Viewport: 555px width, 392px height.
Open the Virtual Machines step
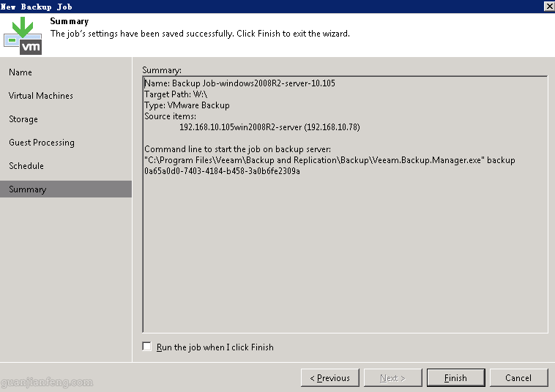coord(41,96)
